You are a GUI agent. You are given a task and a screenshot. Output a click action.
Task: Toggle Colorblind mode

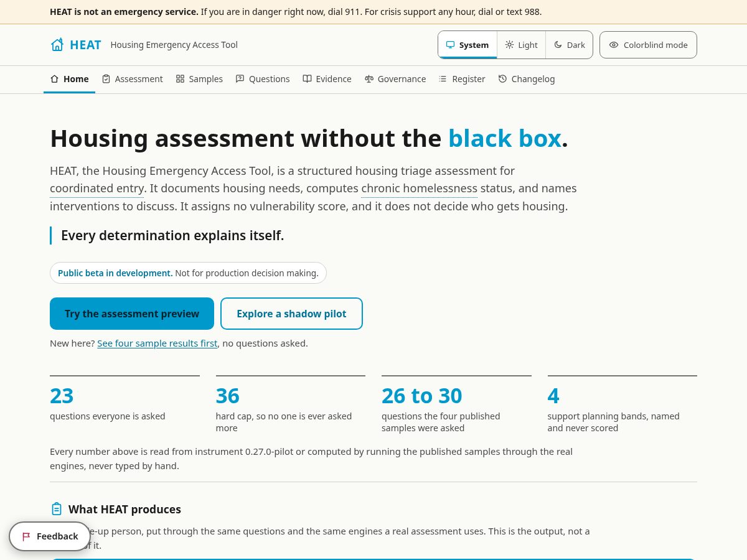(x=648, y=45)
